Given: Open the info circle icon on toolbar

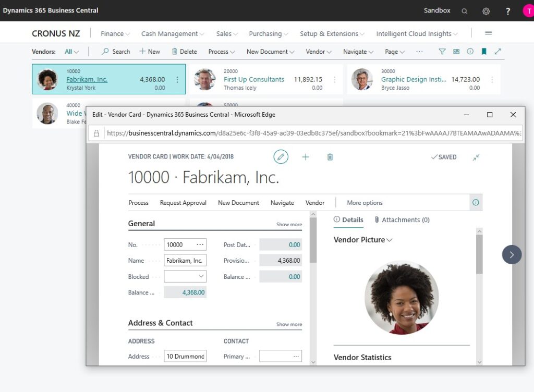Looking at the screenshot, I should click(469, 52).
